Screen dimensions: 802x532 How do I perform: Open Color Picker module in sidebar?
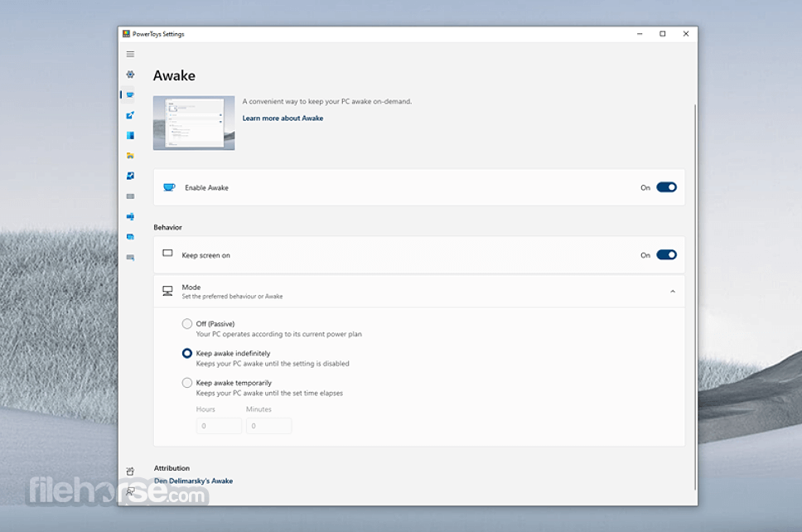[130, 115]
